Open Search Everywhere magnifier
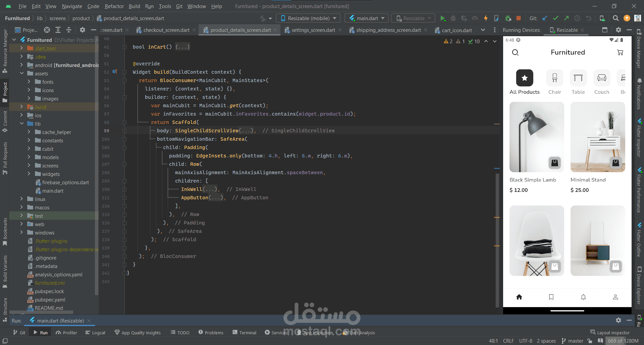The width and height of the screenshot is (644, 345). click(x=616, y=18)
